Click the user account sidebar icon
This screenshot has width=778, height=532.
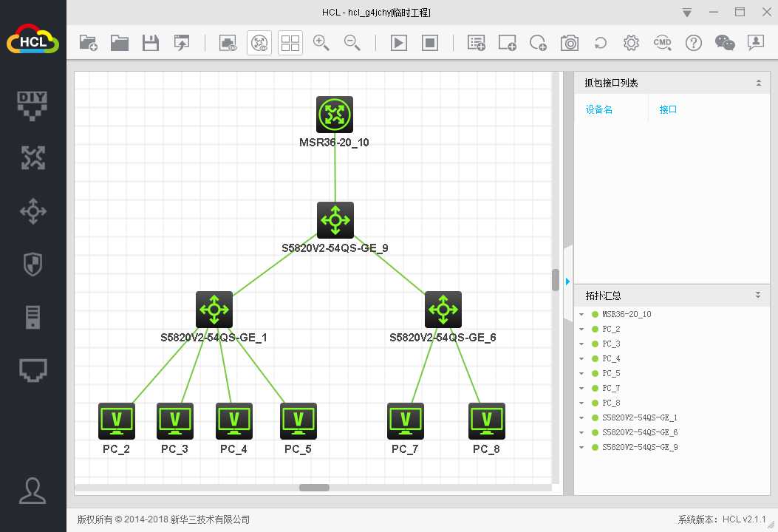click(x=33, y=491)
